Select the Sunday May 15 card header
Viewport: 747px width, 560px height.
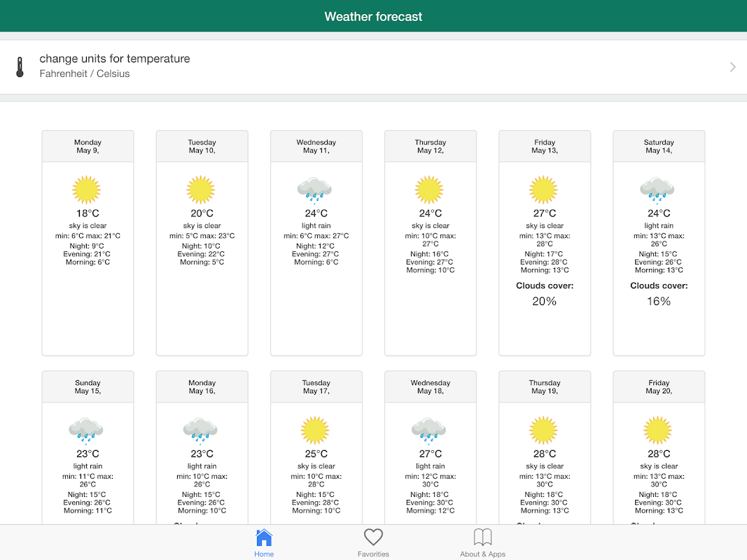[88, 386]
